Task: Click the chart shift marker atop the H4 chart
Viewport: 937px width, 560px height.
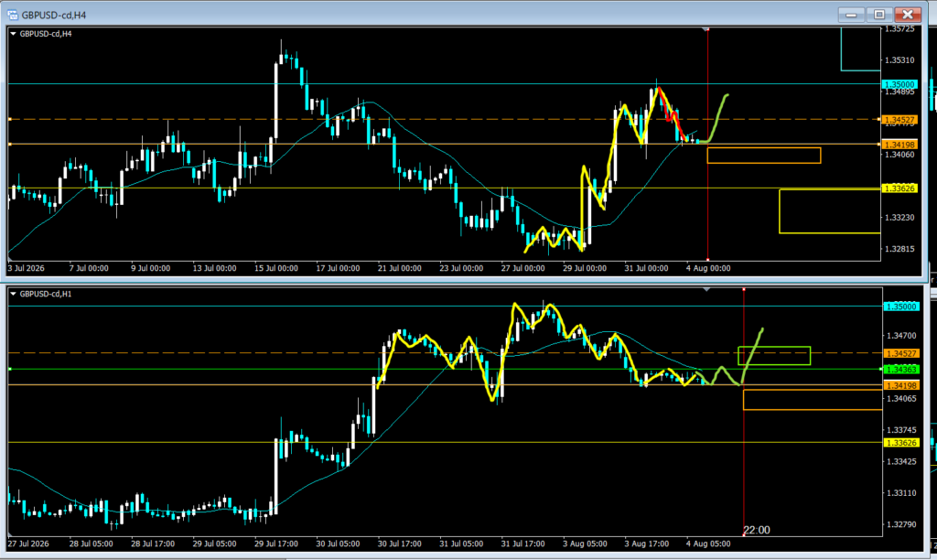Action: point(705,28)
